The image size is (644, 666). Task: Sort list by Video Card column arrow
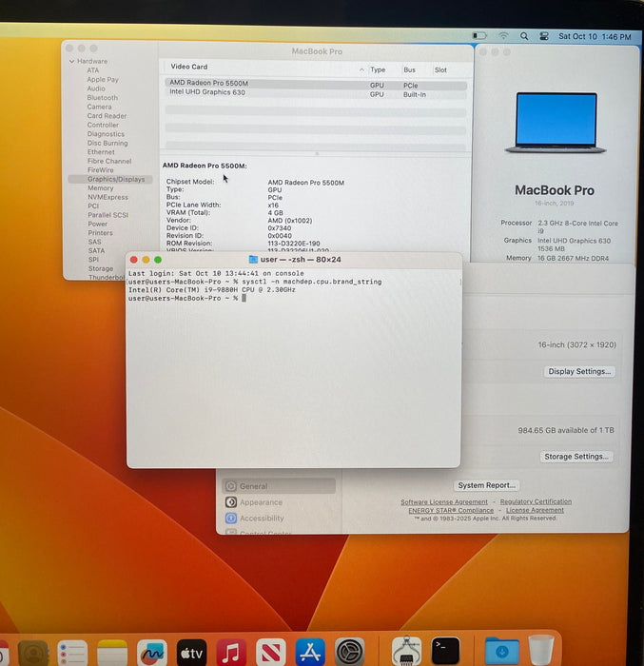click(361, 69)
